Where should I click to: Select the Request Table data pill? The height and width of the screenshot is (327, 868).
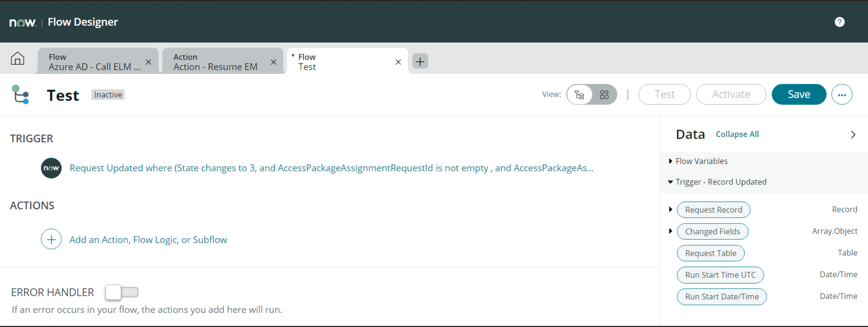[x=711, y=253]
